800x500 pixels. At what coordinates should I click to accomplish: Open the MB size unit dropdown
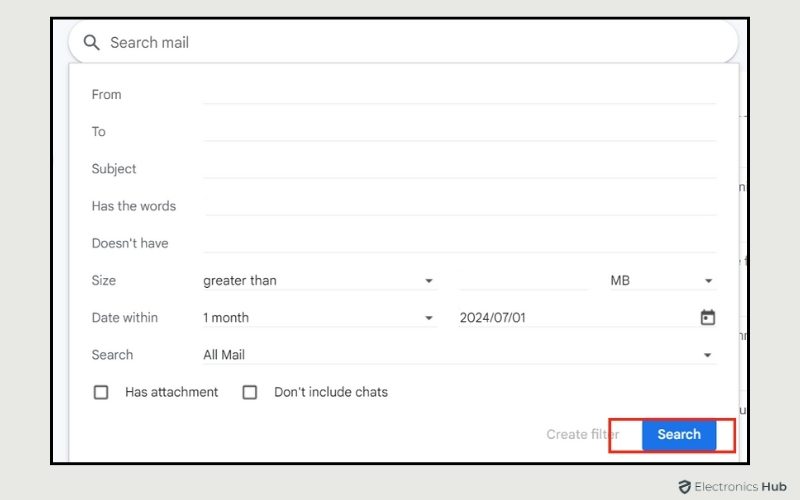coord(662,281)
